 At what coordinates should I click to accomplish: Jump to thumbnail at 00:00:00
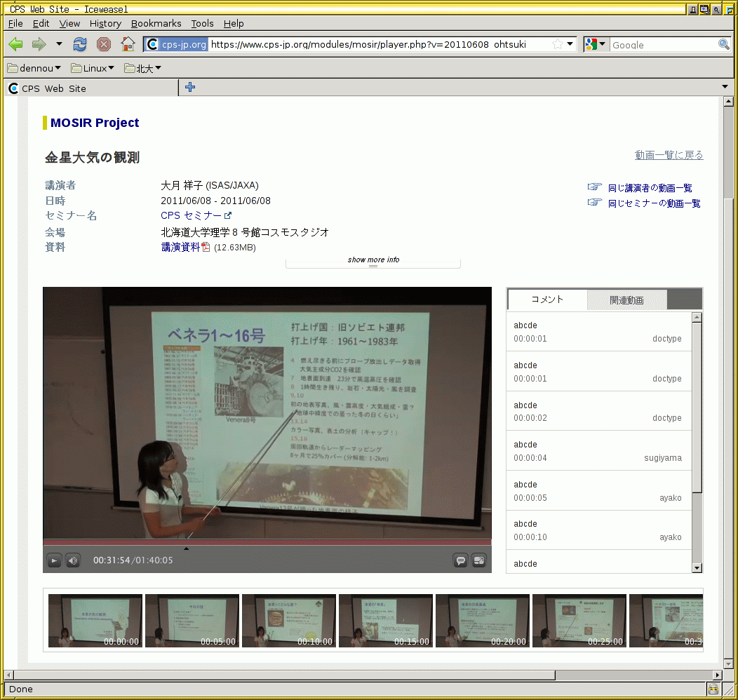pyautogui.click(x=95, y=621)
